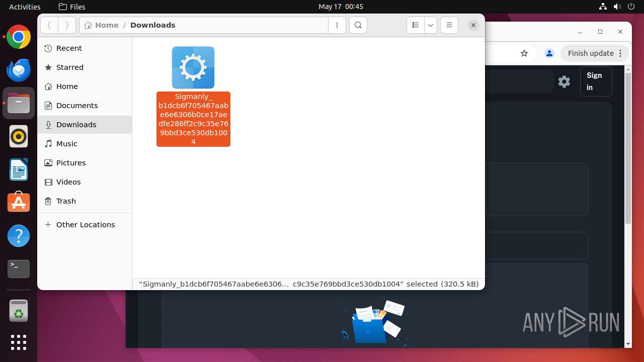Open the Activities overview
Image resolution: width=644 pixels, height=362 pixels.
pyautogui.click(x=25, y=7)
